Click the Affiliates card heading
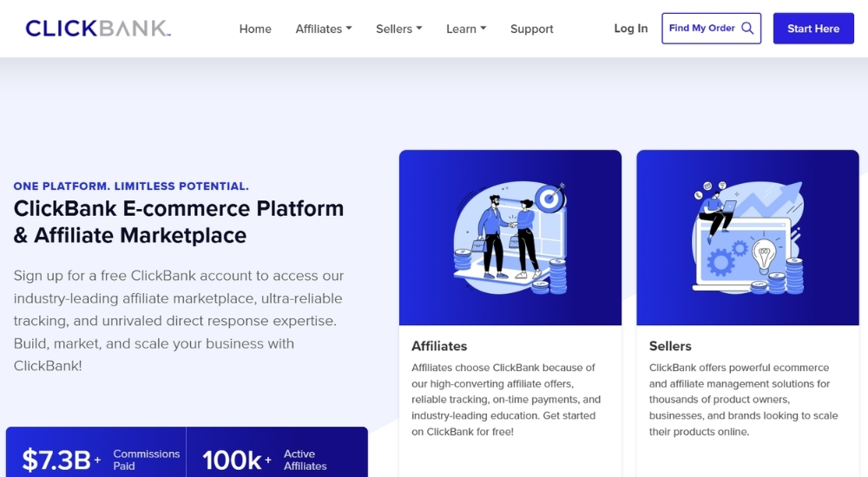The image size is (868, 477). (x=439, y=346)
